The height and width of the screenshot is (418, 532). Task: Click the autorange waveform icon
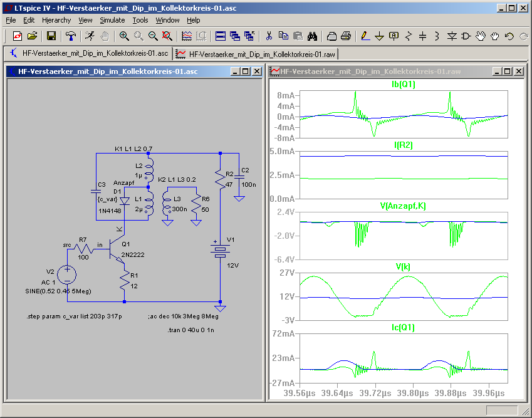(187, 36)
